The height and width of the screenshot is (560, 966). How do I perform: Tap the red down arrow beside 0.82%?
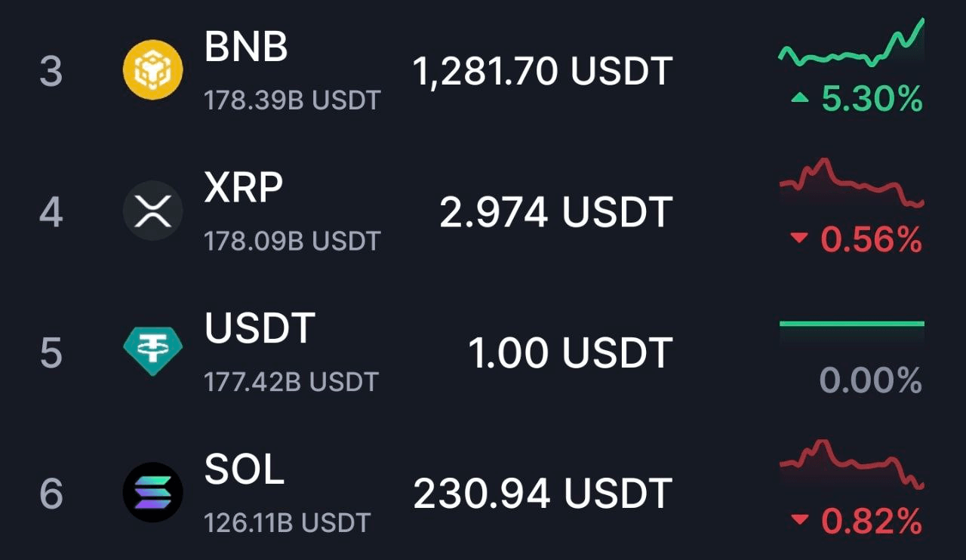pyautogui.click(x=799, y=520)
